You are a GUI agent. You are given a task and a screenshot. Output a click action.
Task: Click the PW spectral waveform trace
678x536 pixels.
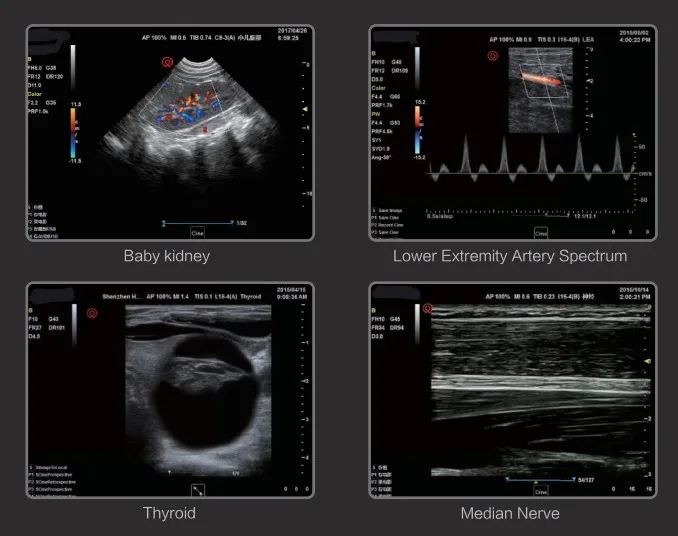coord(531,159)
